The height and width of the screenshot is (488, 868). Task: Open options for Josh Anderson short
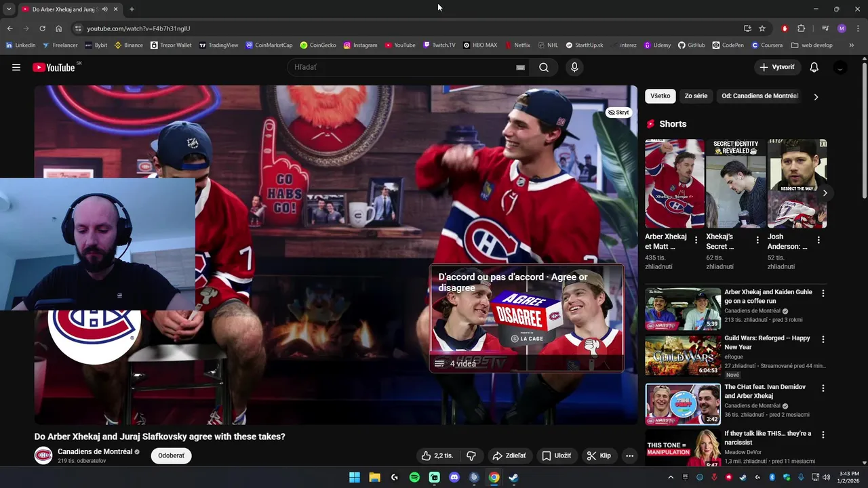(818, 240)
